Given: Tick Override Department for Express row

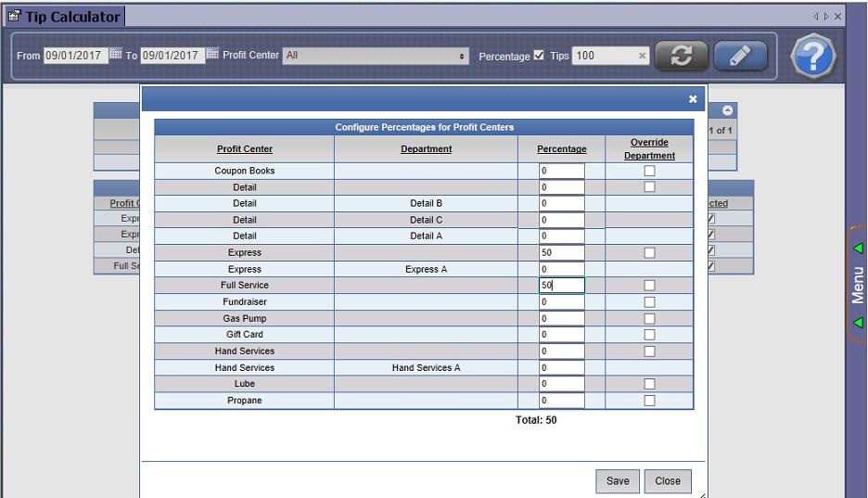Looking at the screenshot, I should (649, 252).
